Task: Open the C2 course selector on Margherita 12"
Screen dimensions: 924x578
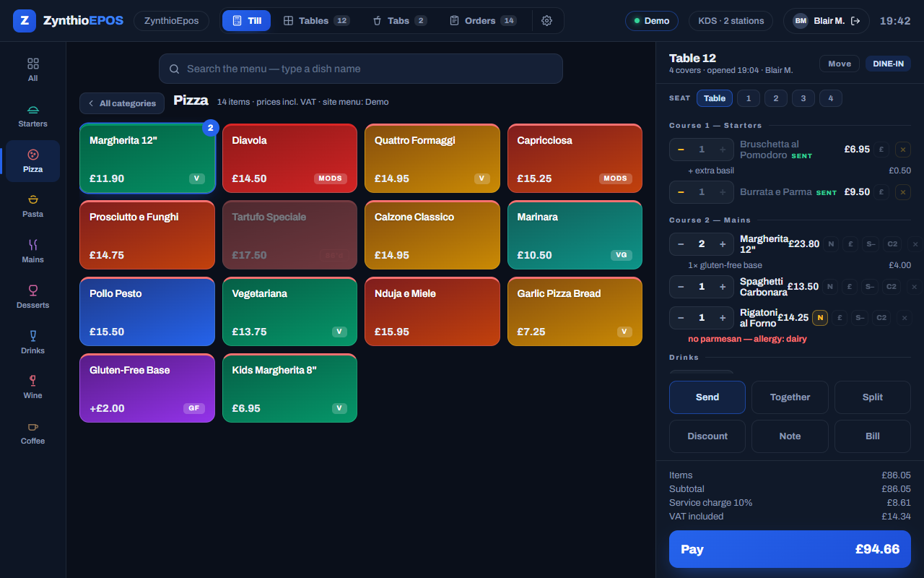Action: pos(892,244)
